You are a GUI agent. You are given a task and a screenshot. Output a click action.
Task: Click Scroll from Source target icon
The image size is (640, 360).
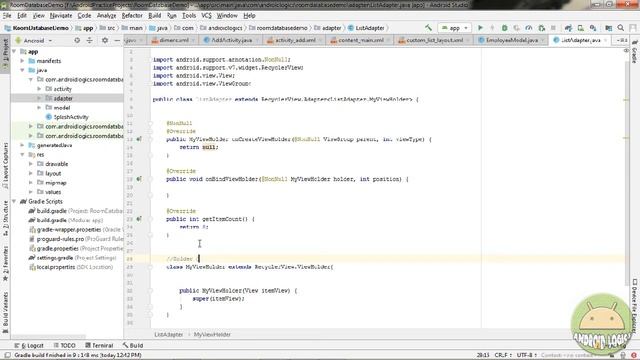coord(77,40)
